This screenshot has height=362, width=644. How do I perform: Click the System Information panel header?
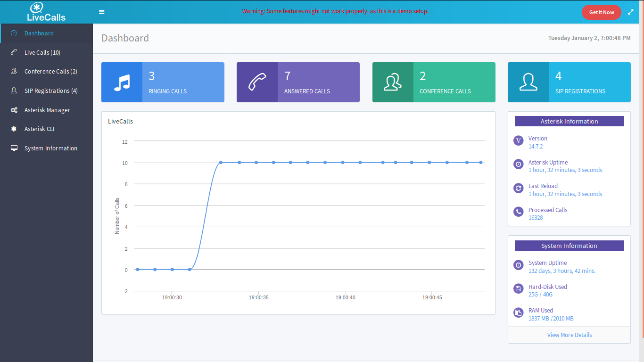(x=570, y=246)
